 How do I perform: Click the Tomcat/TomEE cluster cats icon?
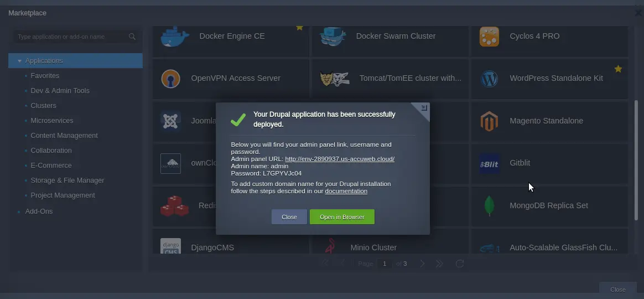tap(335, 79)
